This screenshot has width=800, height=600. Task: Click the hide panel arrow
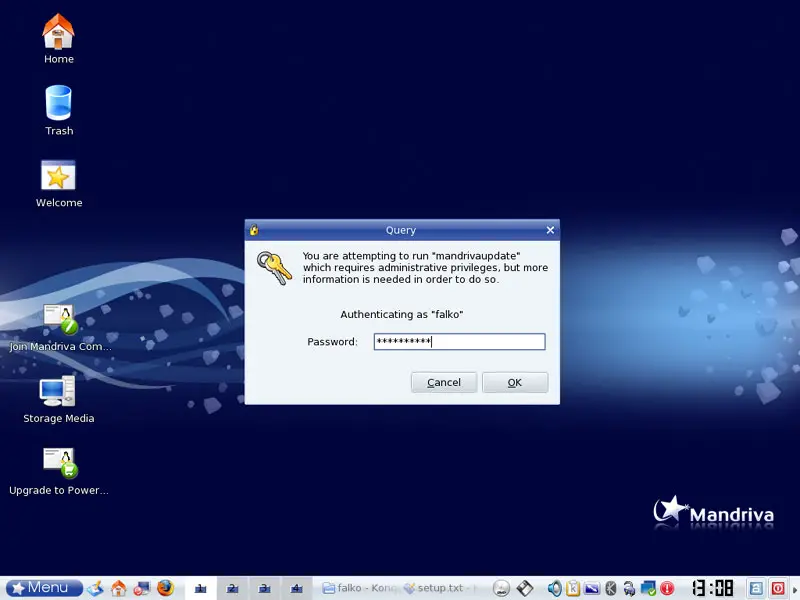coord(795,588)
